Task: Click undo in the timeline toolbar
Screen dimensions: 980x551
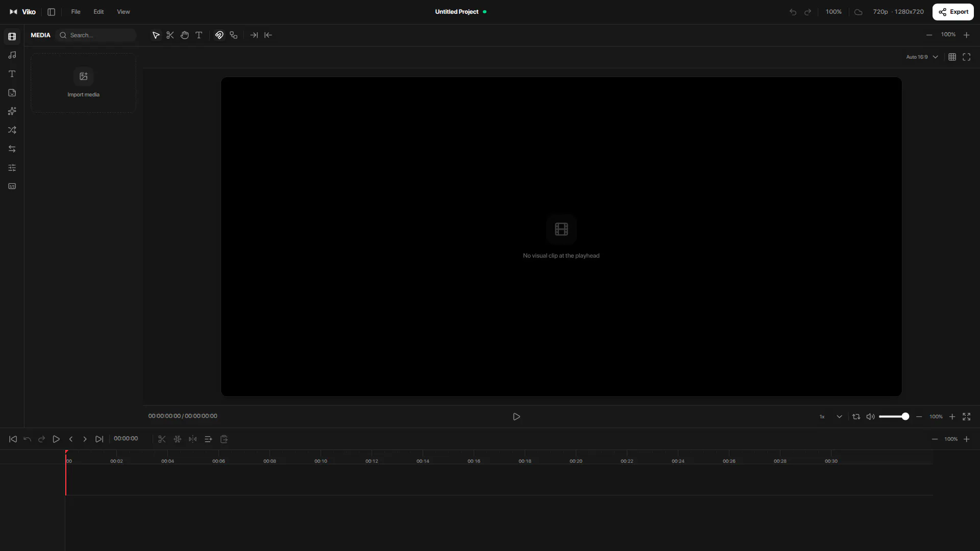Action: (x=28, y=439)
